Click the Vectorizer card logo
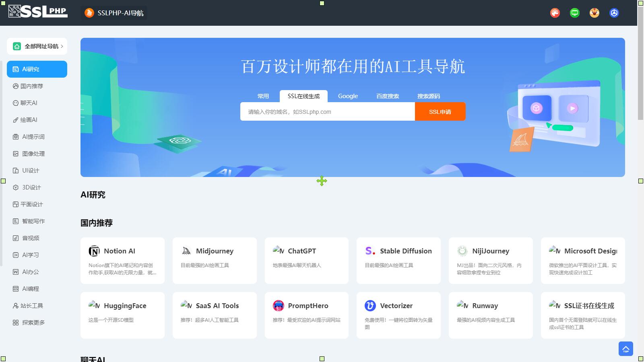644x362 pixels. [x=370, y=306]
